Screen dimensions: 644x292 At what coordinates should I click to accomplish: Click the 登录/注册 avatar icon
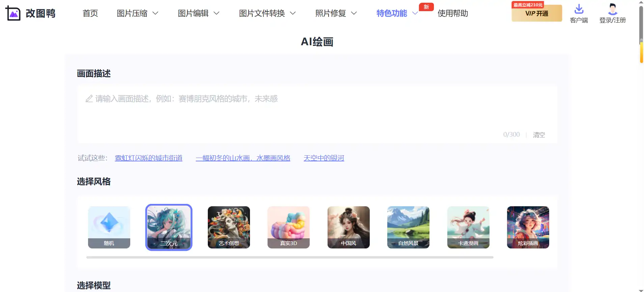tap(613, 9)
